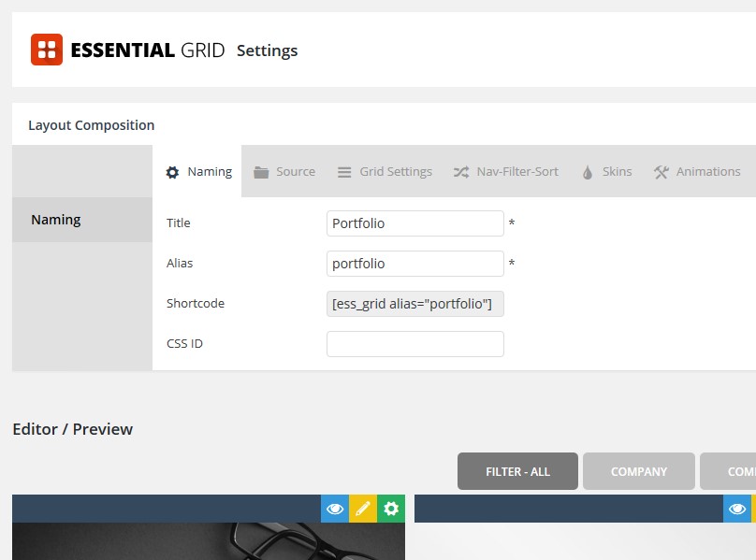Image resolution: width=756 pixels, height=560 pixels.
Task: Focus the Alias input field
Action: click(x=415, y=264)
